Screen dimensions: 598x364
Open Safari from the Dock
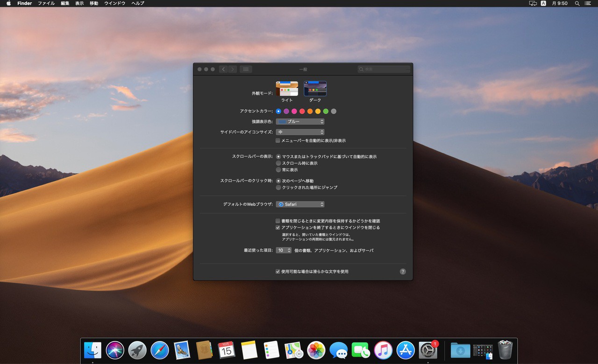(x=159, y=350)
